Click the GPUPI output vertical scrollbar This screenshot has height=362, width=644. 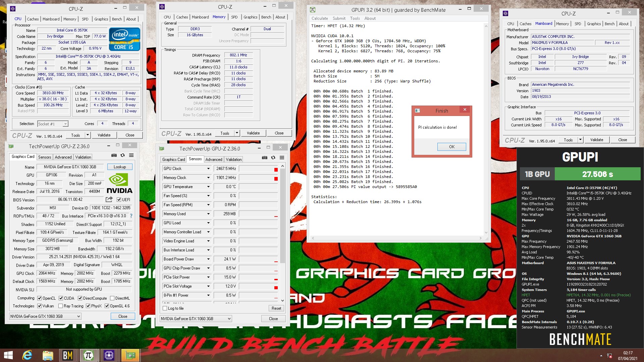(x=486, y=129)
